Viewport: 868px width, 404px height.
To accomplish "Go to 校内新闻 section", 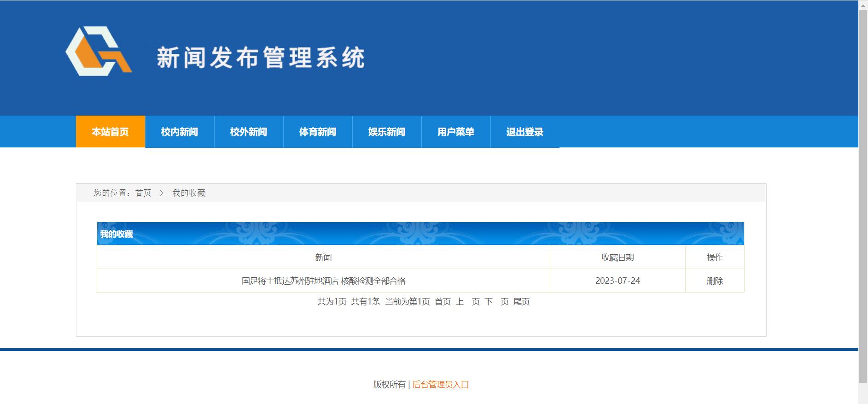I will [180, 132].
